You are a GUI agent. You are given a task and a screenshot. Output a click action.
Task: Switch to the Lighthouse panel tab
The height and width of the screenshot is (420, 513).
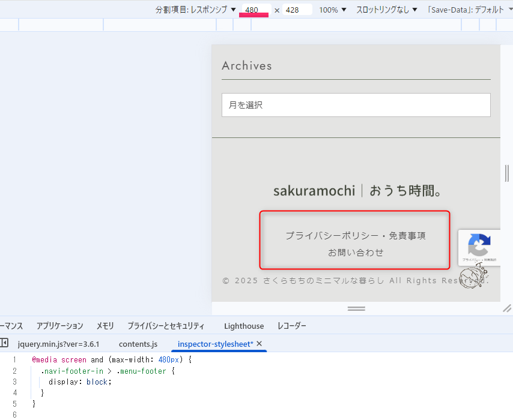click(244, 326)
